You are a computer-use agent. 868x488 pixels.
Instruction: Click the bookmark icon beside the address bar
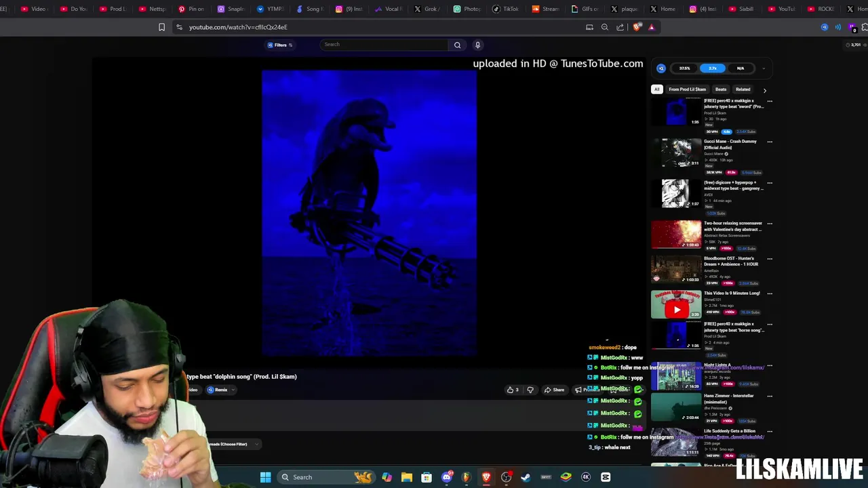[161, 27]
